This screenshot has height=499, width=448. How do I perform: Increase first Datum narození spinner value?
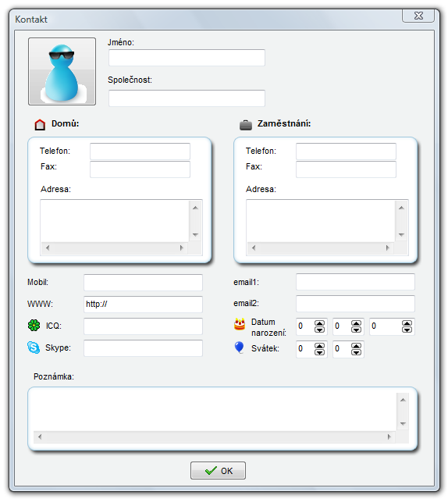[319, 323]
